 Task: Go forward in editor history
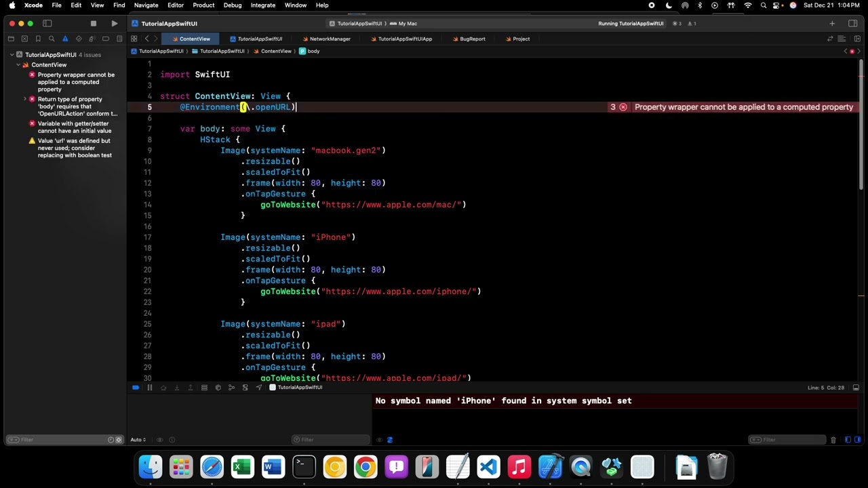[155, 39]
